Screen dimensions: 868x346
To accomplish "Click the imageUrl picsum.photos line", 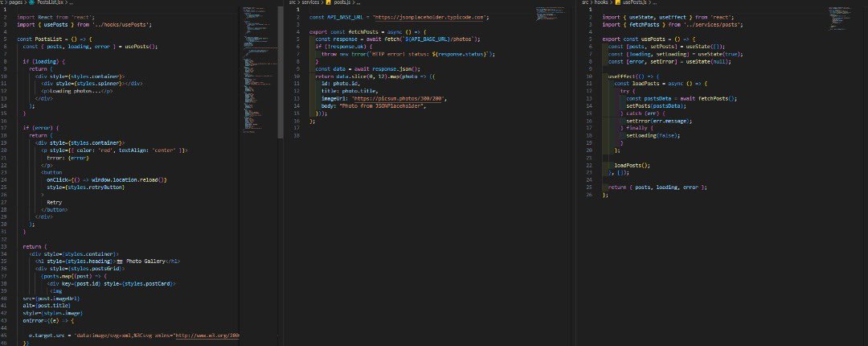I will (384, 99).
